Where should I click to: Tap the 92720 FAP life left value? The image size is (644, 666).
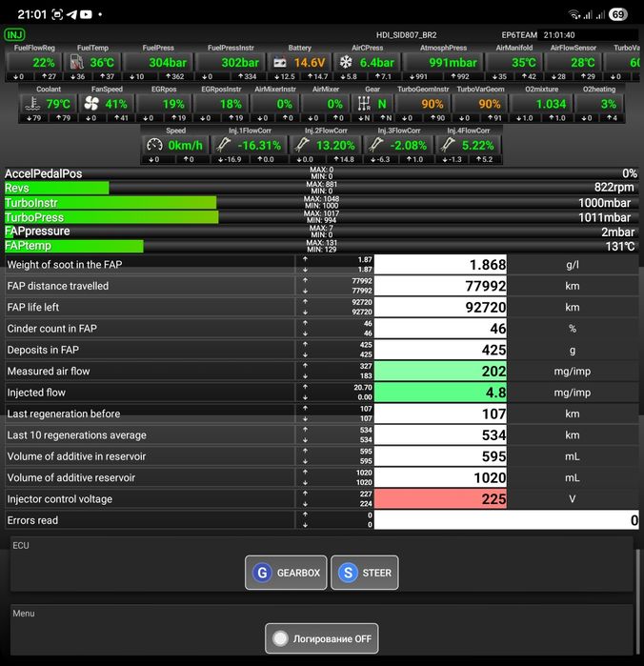point(440,307)
